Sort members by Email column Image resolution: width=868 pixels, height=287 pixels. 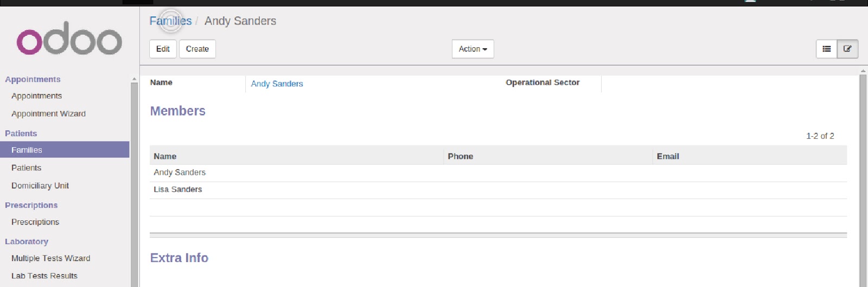tap(668, 156)
